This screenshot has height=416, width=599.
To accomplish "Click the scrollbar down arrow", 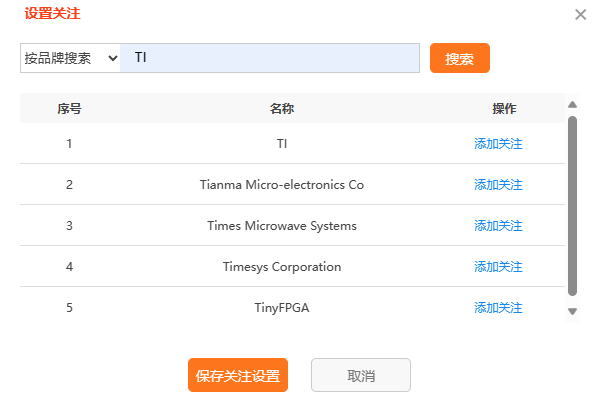I will click(x=572, y=311).
